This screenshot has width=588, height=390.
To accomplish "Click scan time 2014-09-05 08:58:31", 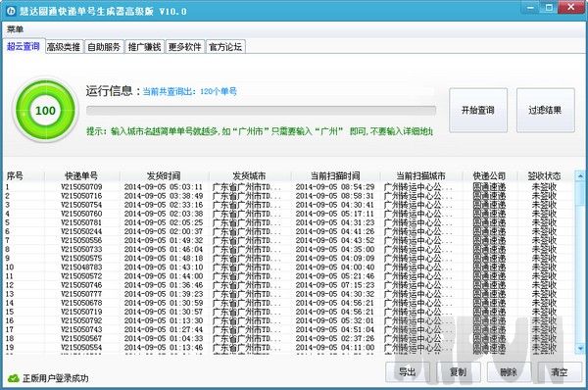I will (x=335, y=196).
